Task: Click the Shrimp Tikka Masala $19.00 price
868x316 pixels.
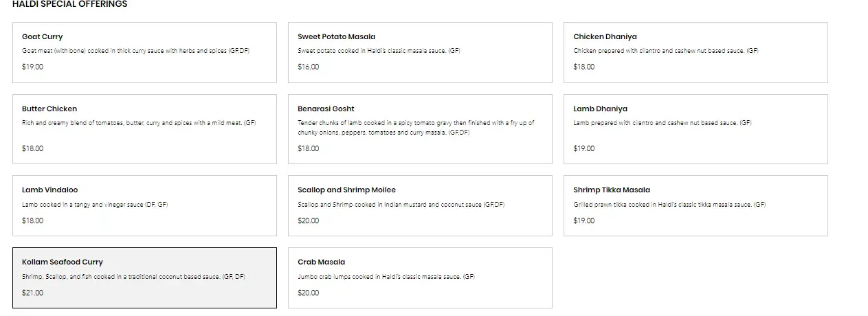Action: [584, 221]
